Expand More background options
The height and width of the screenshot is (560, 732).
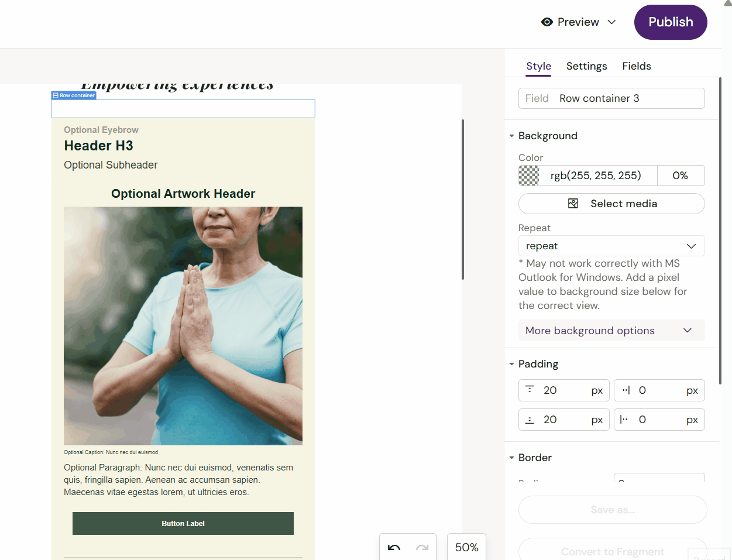611,331
